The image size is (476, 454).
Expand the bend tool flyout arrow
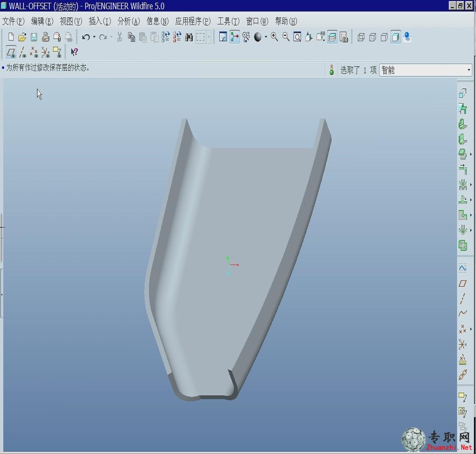[x=471, y=185]
